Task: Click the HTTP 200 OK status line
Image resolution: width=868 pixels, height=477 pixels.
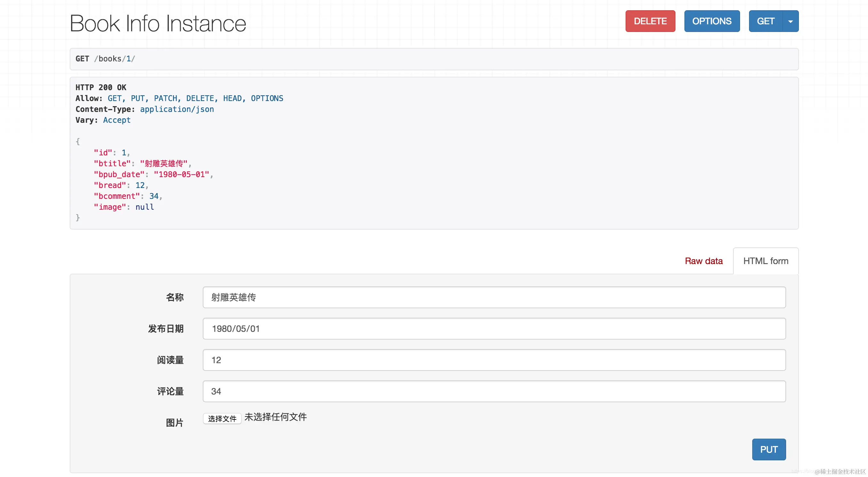Action: [x=101, y=88]
